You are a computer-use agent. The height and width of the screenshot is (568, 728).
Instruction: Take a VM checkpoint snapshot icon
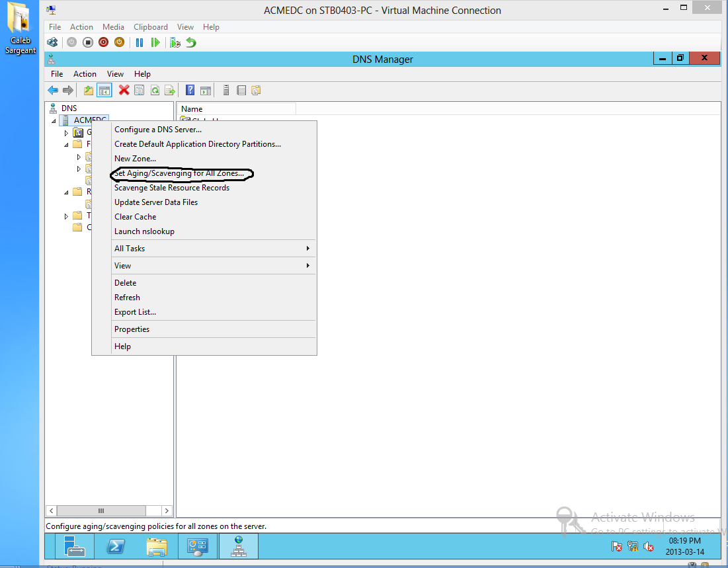tap(175, 42)
